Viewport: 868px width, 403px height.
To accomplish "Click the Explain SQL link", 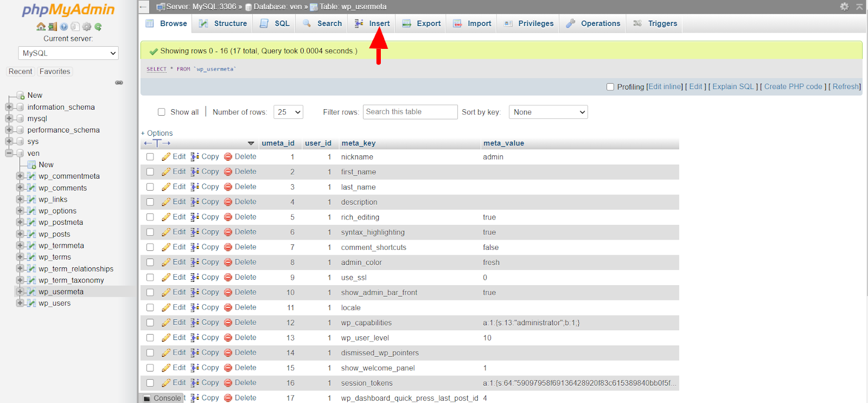I will coord(733,87).
